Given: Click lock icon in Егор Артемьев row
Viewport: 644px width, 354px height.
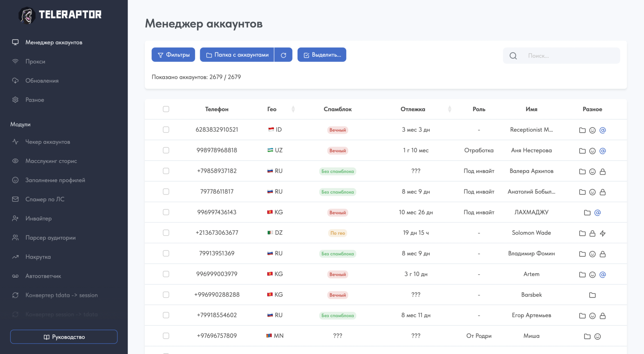Looking at the screenshot, I should (x=603, y=316).
